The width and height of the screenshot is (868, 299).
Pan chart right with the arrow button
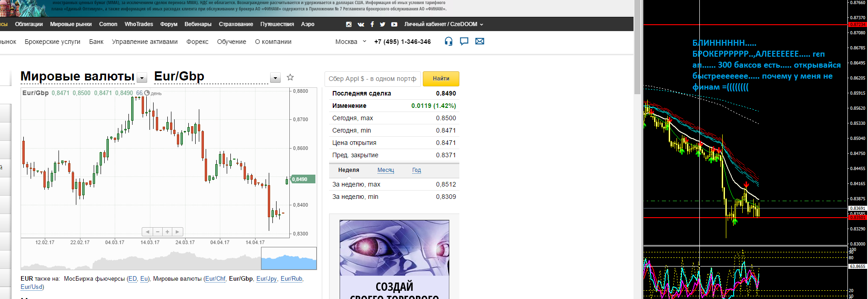[x=177, y=232]
